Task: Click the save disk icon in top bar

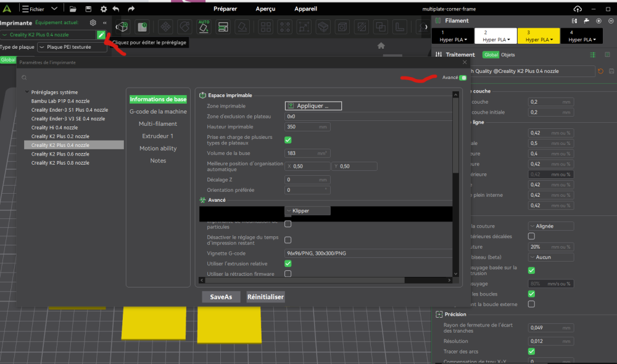Action: (x=88, y=9)
